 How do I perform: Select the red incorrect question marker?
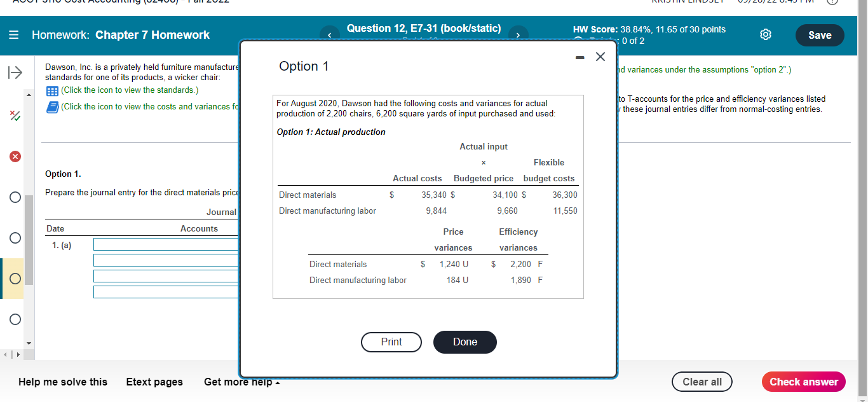(14, 157)
